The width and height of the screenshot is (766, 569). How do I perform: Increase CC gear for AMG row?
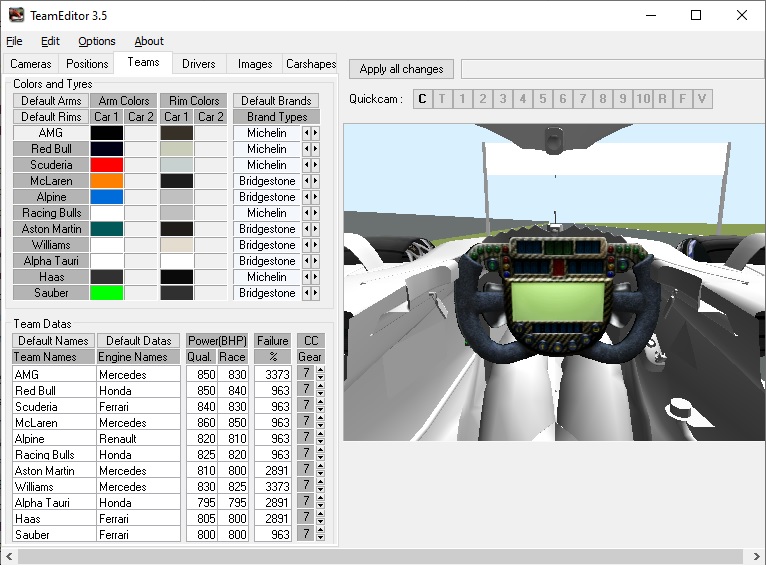pyautogui.click(x=320, y=370)
